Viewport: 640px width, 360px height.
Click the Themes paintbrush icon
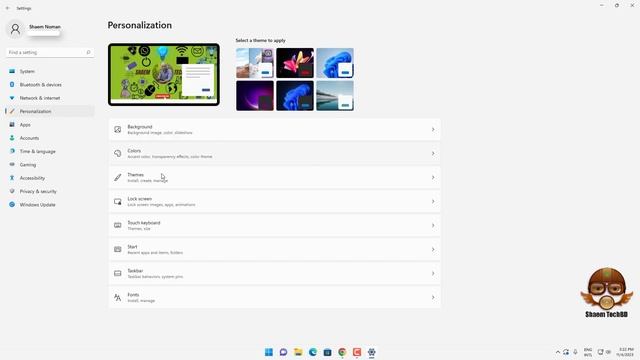(118, 178)
